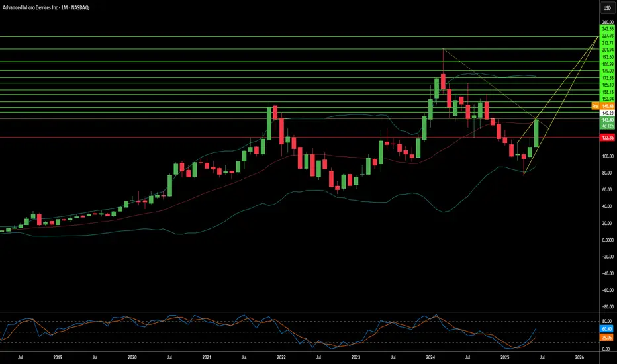Select the latest large green monthly candle

tap(536, 133)
